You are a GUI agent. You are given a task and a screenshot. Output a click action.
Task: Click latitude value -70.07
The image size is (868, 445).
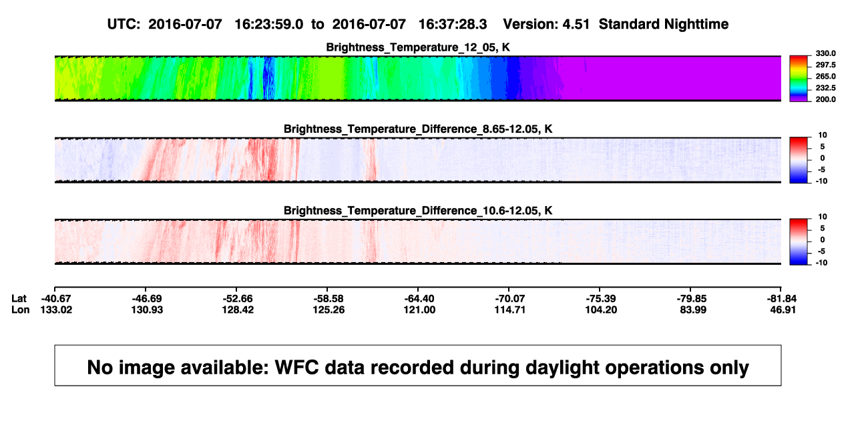[x=509, y=298]
